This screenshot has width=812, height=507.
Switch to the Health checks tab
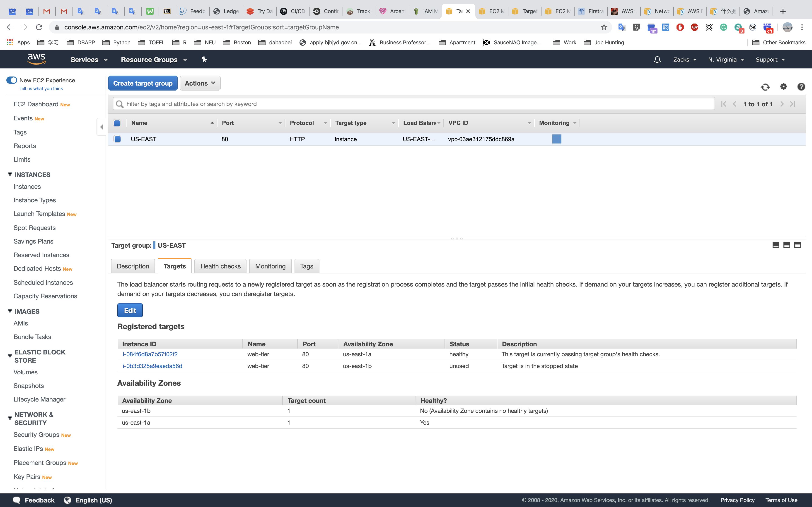220,266
